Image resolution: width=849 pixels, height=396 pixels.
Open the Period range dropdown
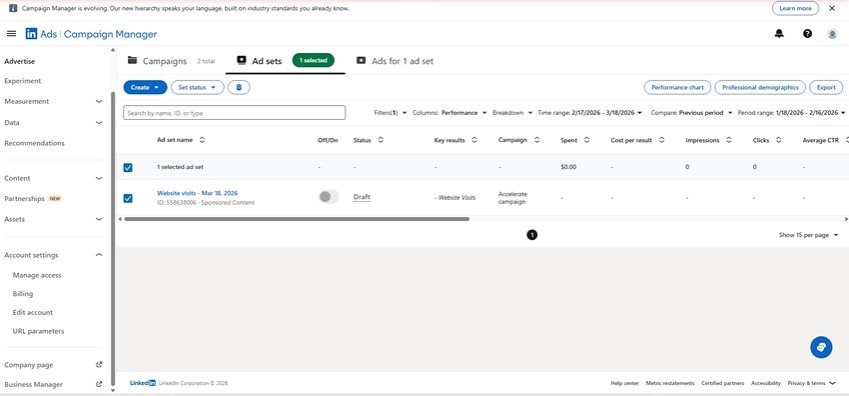[792, 113]
